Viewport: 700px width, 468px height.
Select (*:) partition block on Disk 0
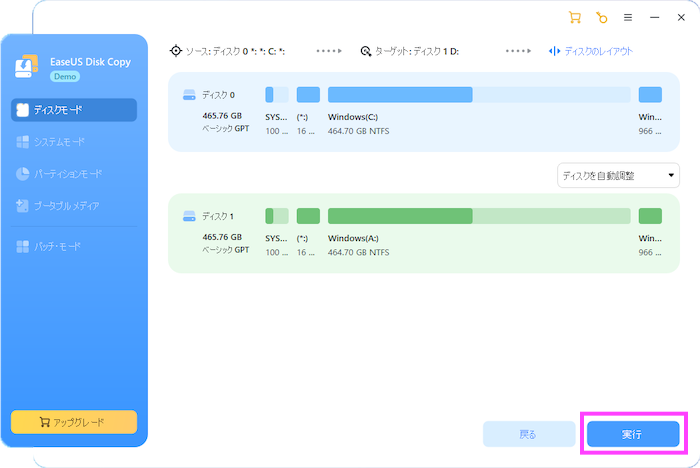pyautogui.click(x=308, y=95)
